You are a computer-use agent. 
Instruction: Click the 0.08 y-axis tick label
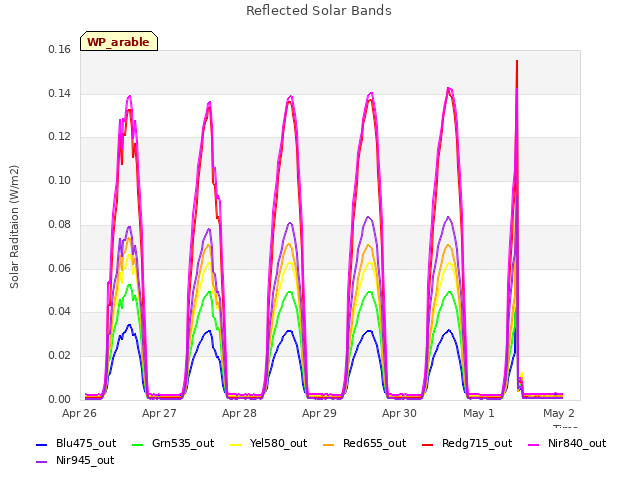[x=60, y=224]
